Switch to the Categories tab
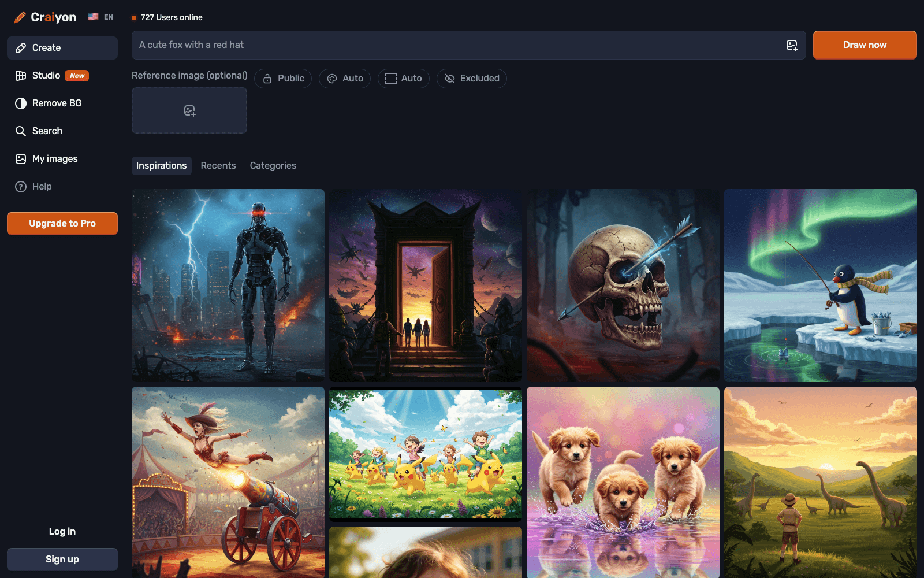The width and height of the screenshot is (924, 578). coord(273,166)
